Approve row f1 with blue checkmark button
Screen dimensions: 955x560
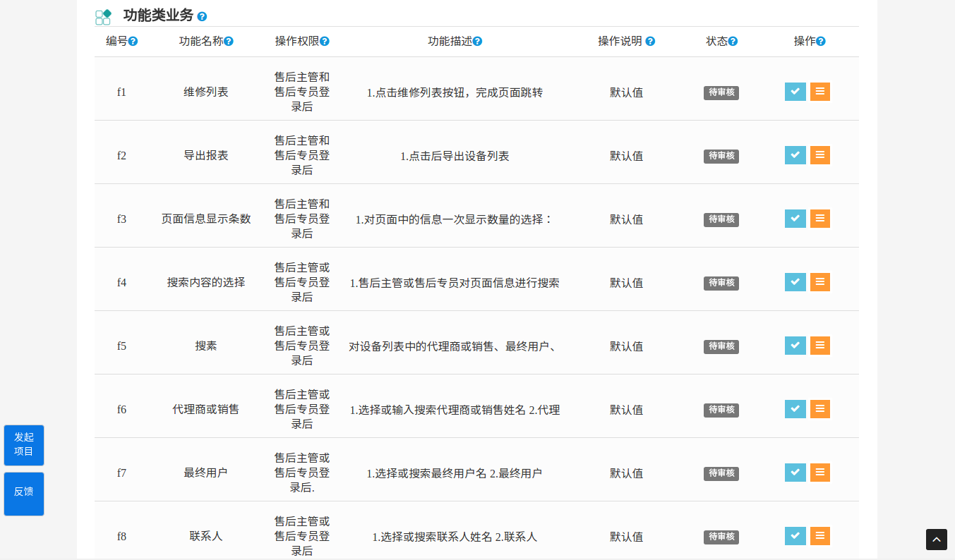(795, 92)
